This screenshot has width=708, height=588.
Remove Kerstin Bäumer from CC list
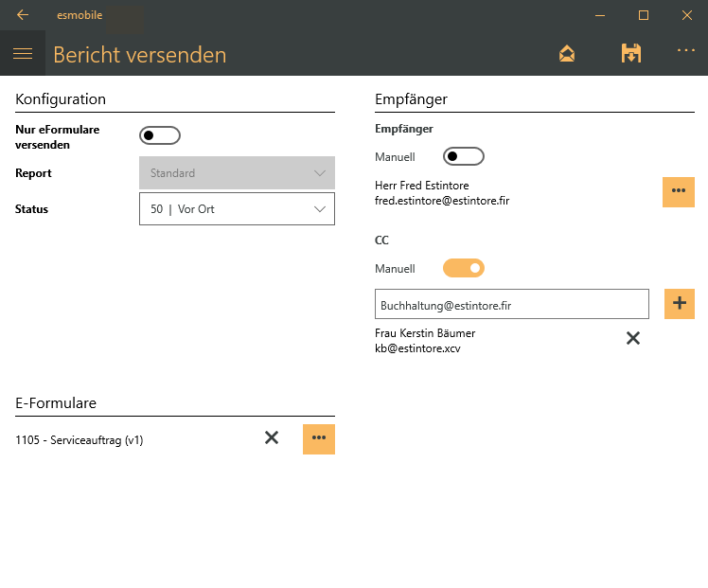click(633, 338)
